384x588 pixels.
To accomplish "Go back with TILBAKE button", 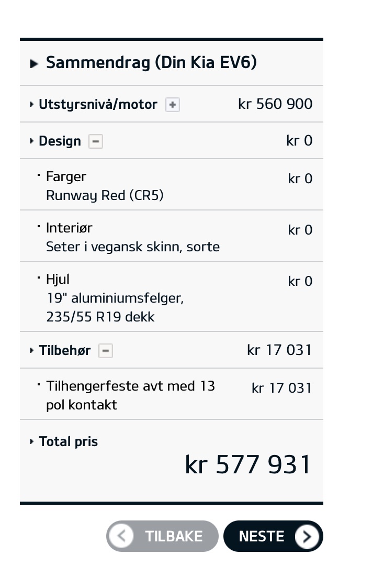I will [x=162, y=536].
